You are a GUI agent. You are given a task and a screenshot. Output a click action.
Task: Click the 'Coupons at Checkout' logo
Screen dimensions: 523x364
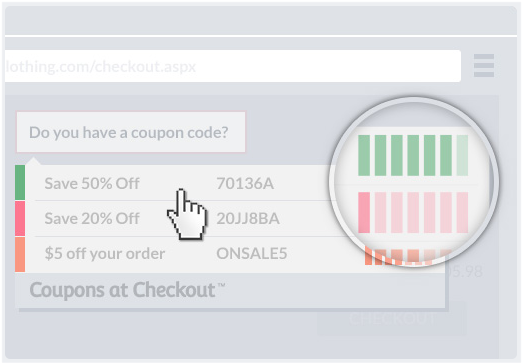click(127, 290)
